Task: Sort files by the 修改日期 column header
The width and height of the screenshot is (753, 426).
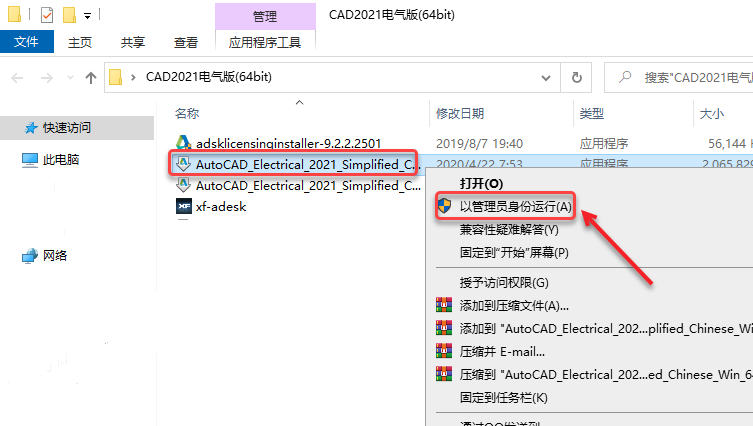Action: 460,113
